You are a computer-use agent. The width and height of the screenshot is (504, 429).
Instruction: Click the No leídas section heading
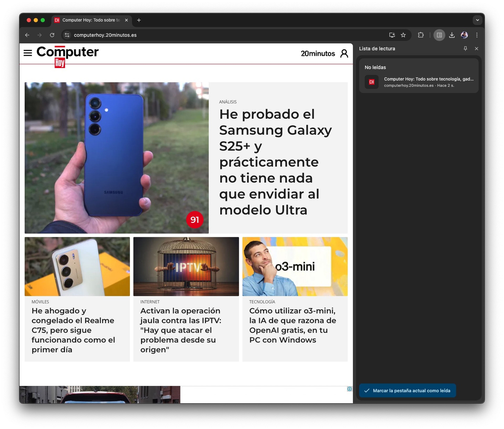pos(375,67)
